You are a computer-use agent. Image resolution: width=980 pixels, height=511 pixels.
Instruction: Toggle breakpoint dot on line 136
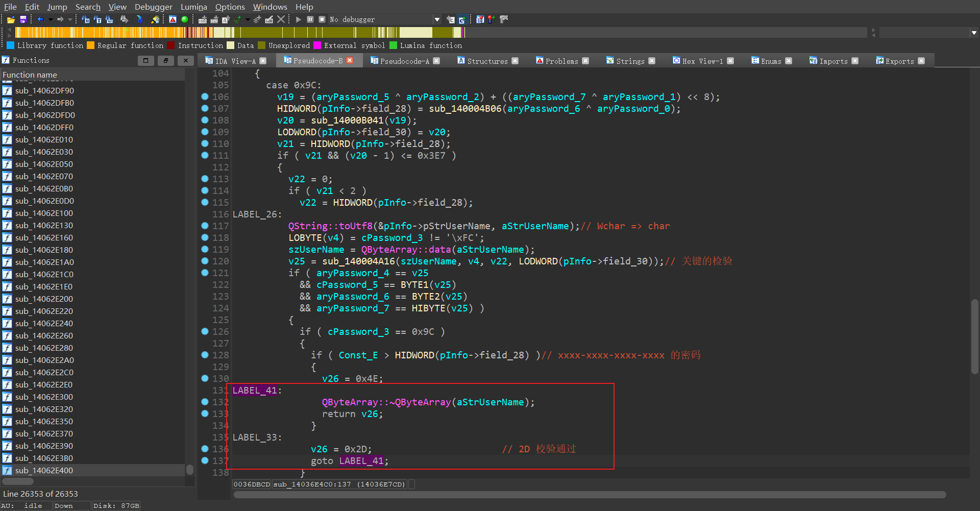pos(205,449)
